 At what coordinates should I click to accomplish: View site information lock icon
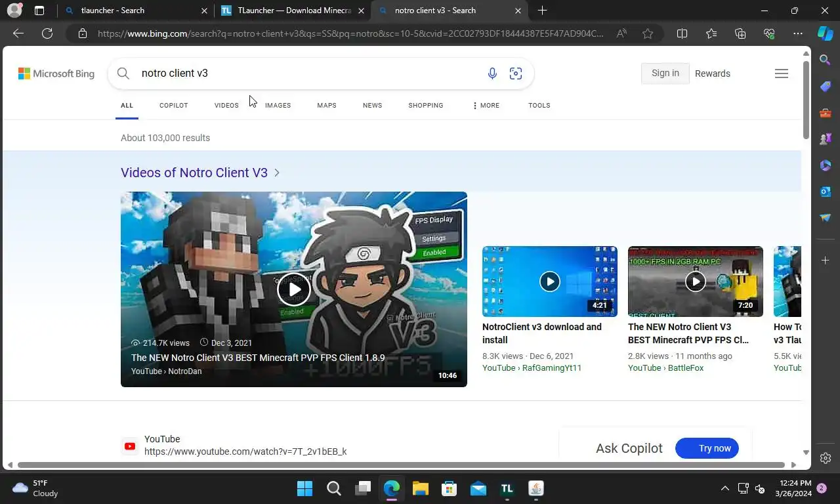(x=83, y=33)
